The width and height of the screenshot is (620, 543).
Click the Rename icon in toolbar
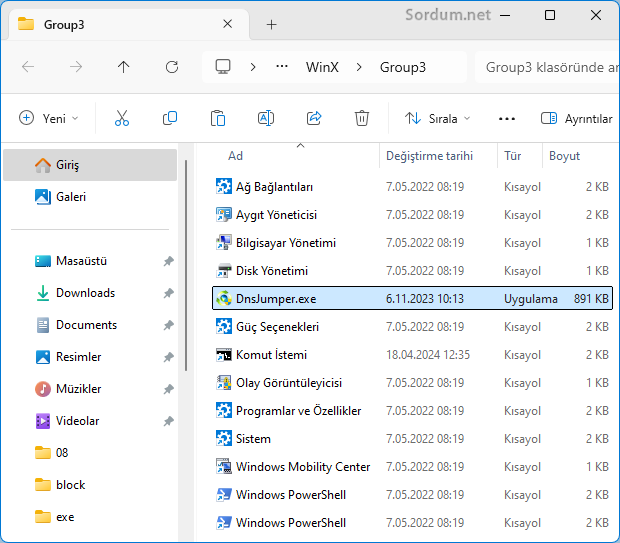pyautogui.click(x=266, y=118)
